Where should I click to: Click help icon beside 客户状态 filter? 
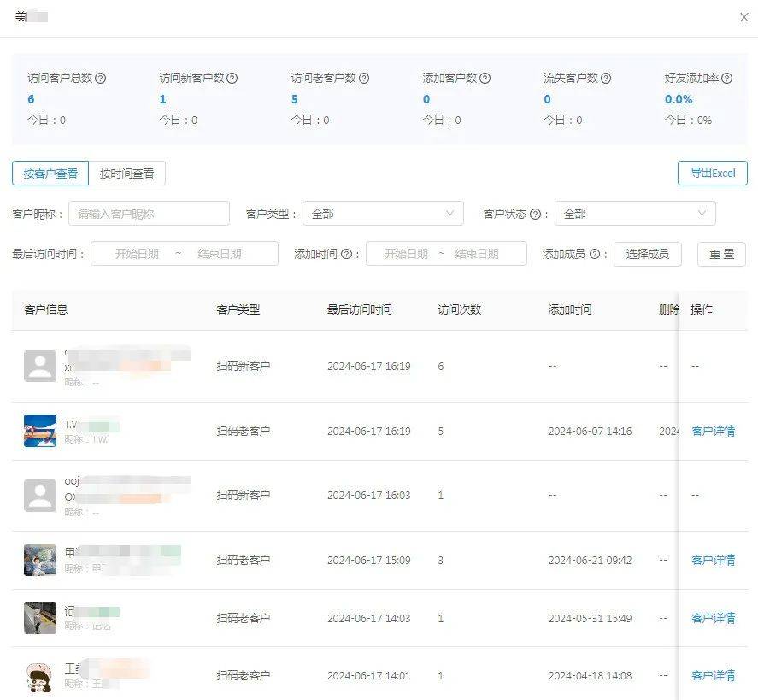click(x=535, y=214)
